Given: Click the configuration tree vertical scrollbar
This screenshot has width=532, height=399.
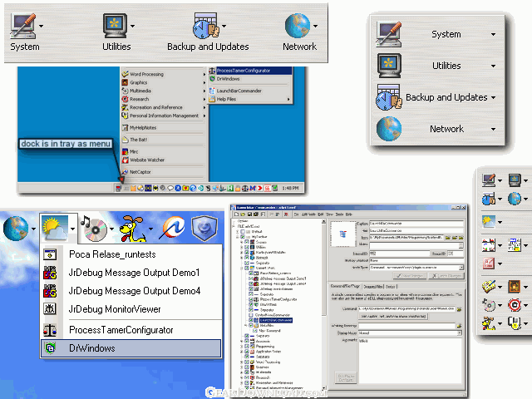Looking at the screenshot, I should point(323,304).
